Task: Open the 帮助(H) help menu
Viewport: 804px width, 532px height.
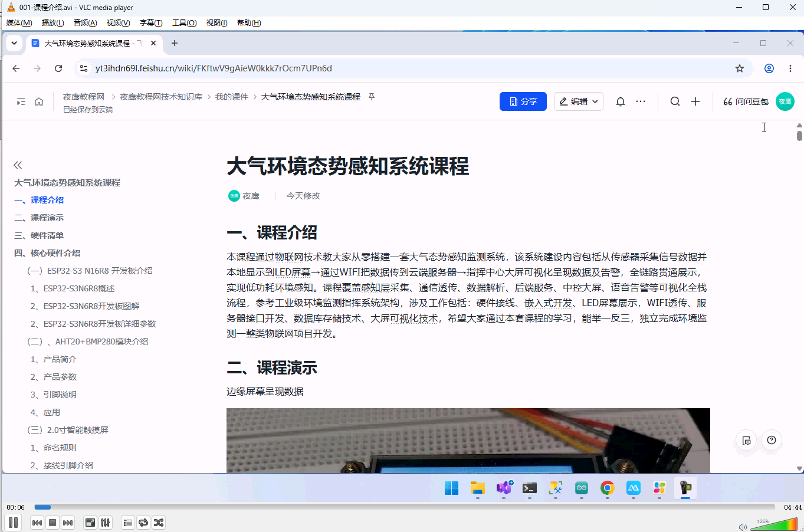Action: click(249, 22)
